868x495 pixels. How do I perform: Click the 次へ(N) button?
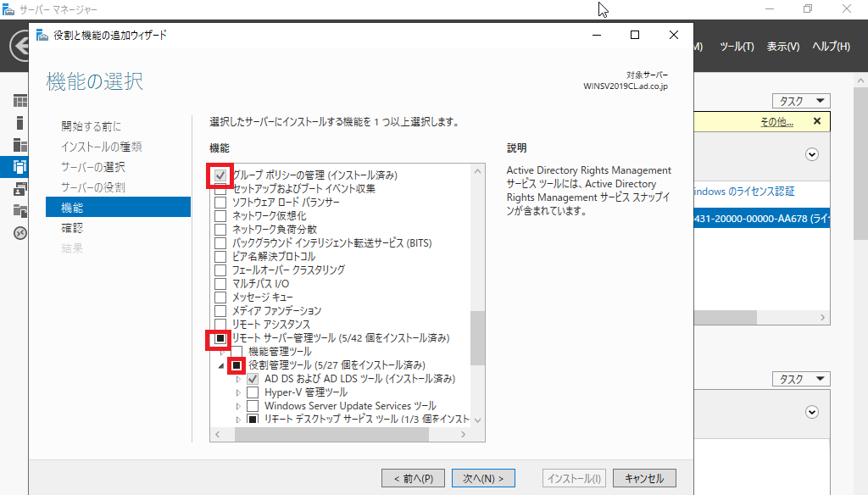tap(483, 478)
